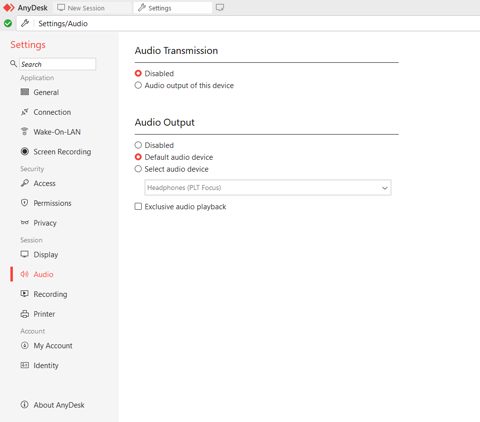Choose Default audio device option

click(138, 157)
